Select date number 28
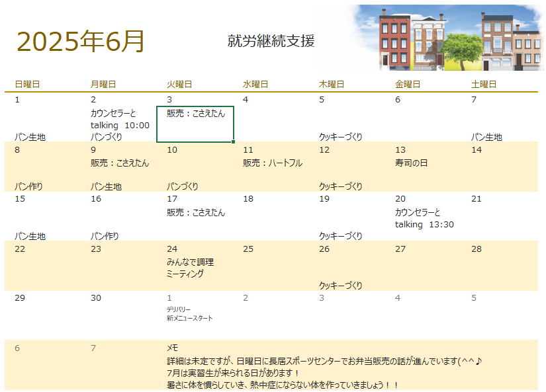Screen dimensions: 546x392 477,249
